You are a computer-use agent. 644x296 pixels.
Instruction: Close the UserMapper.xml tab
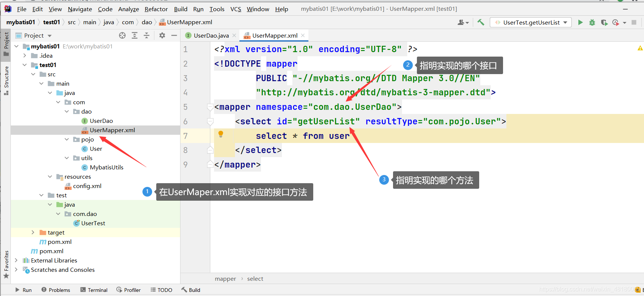[x=303, y=35]
